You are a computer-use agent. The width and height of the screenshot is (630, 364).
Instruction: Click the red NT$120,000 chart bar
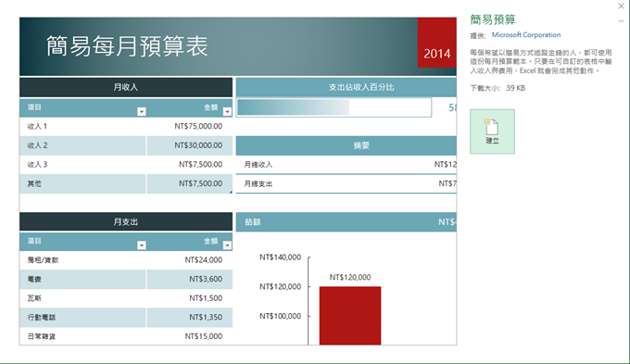click(x=350, y=316)
